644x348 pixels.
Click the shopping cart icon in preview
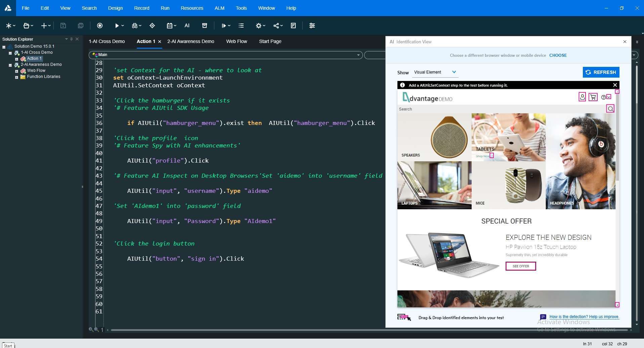tap(593, 97)
